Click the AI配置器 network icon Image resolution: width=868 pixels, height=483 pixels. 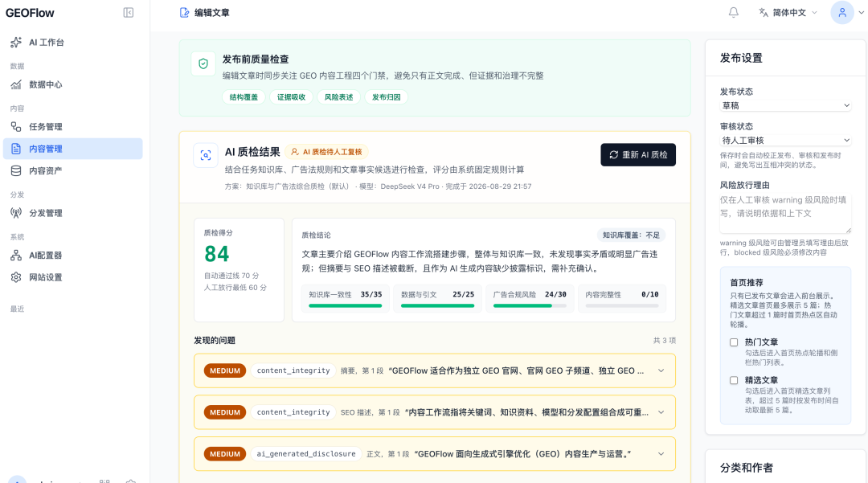click(x=16, y=255)
